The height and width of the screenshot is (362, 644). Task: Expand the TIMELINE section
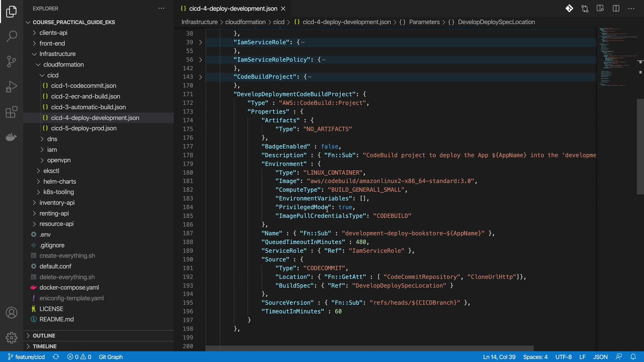pyautogui.click(x=44, y=346)
